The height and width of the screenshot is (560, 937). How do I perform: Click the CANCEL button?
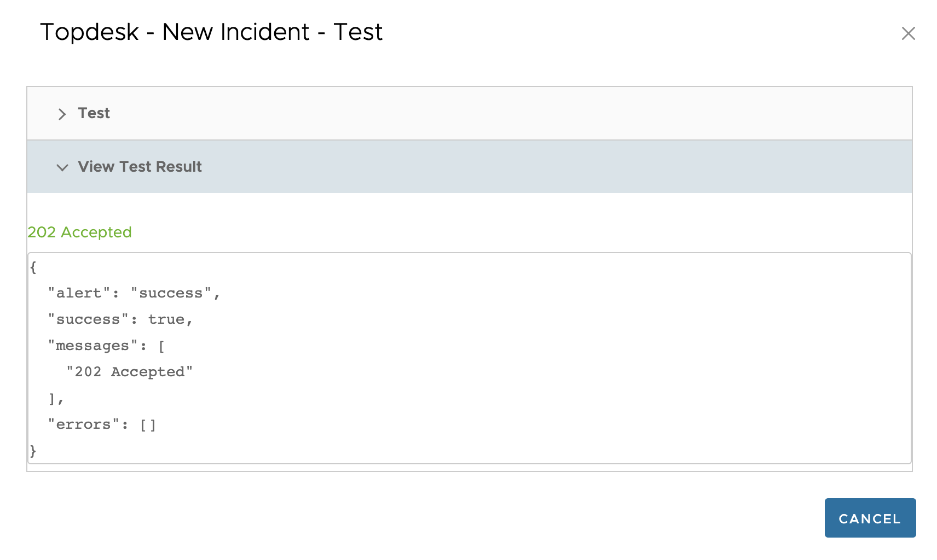click(x=870, y=518)
